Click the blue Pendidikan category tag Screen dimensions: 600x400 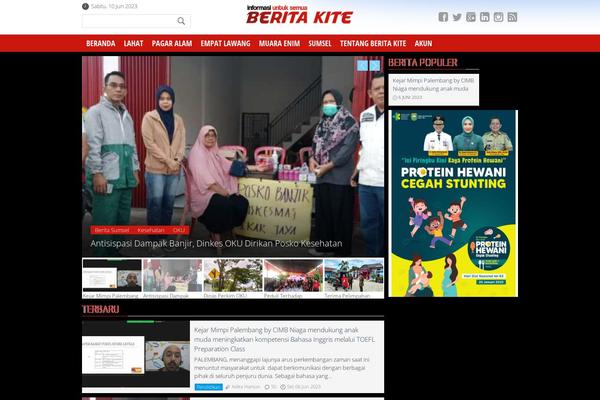[x=209, y=387]
